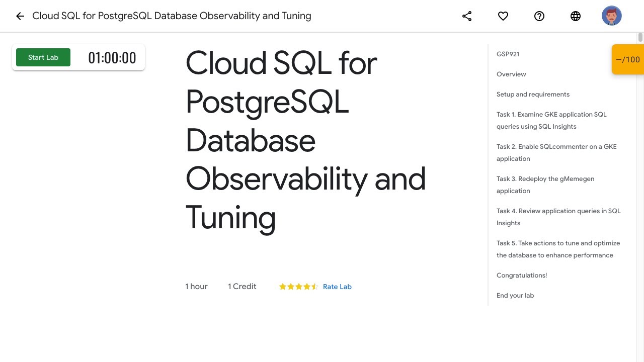Go to End your lab section
Screen dimensions: 644x362
coord(515,295)
